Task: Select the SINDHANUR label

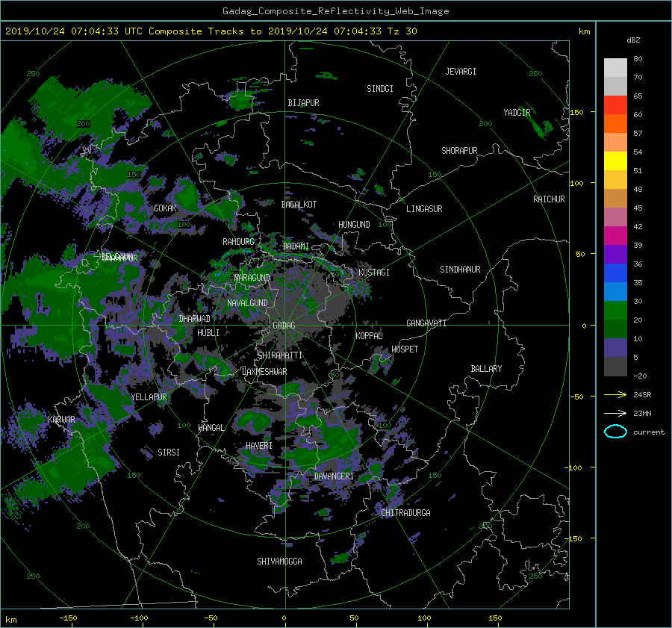Action: [x=460, y=270]
